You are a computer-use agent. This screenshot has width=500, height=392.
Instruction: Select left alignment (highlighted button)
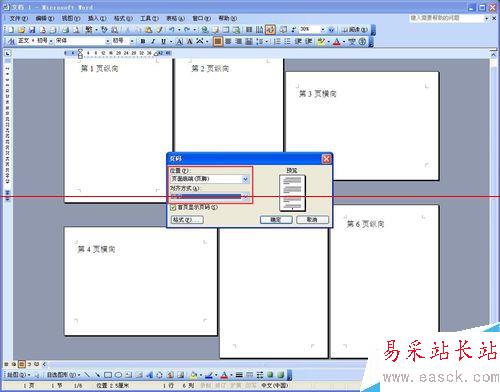[218, 42]
